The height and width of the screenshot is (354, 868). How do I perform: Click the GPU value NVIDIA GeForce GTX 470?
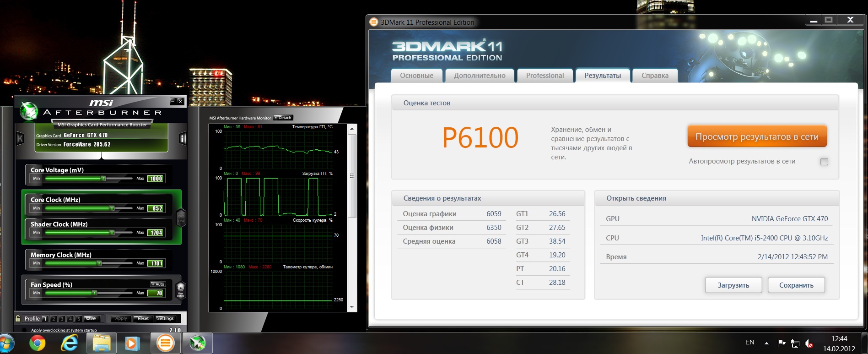point(790,219)
